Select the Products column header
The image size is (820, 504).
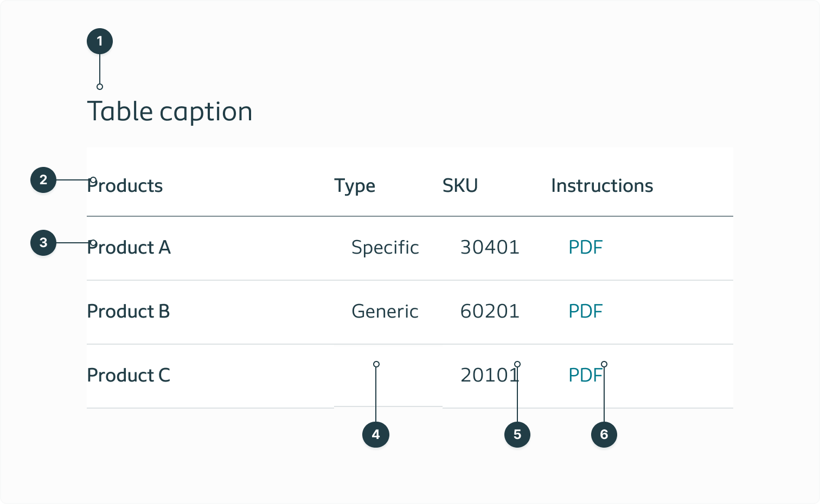[125, 186]
